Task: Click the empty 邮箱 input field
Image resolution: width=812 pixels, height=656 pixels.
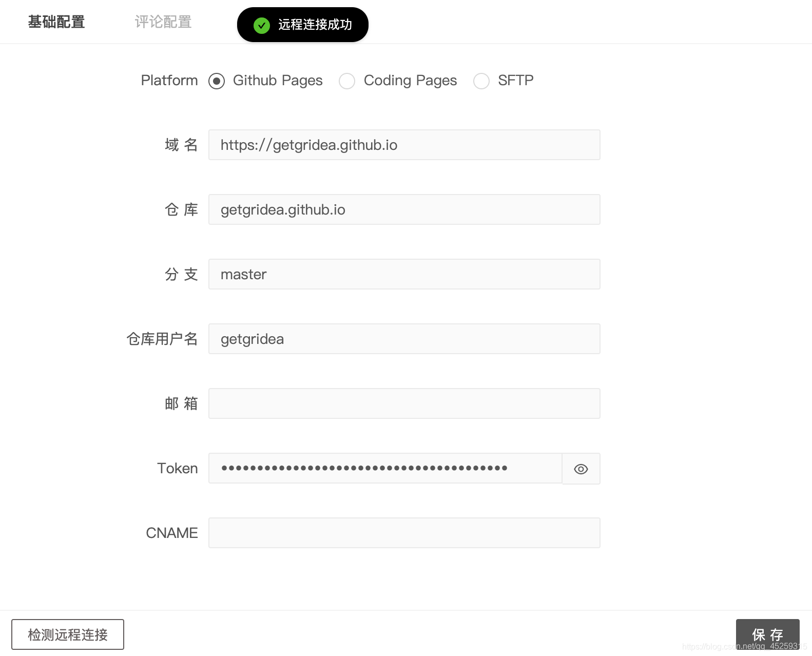Action: [404, 403]
